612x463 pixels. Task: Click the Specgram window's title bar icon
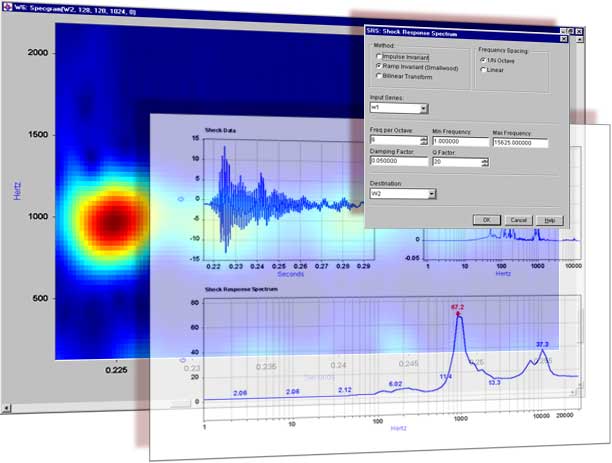pyautogui.click(x=7, y=5)
